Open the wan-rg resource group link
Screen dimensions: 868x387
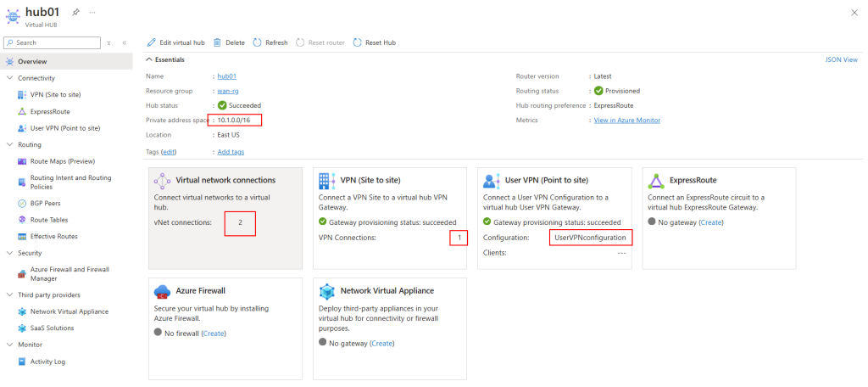coord(228,91)
